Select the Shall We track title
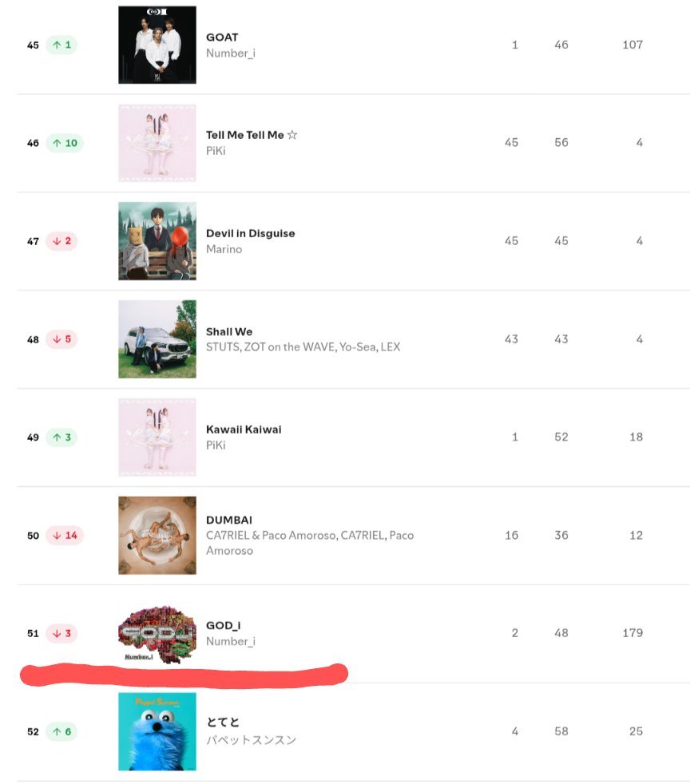The image size is (690, 784). click(x=229, y=331)
